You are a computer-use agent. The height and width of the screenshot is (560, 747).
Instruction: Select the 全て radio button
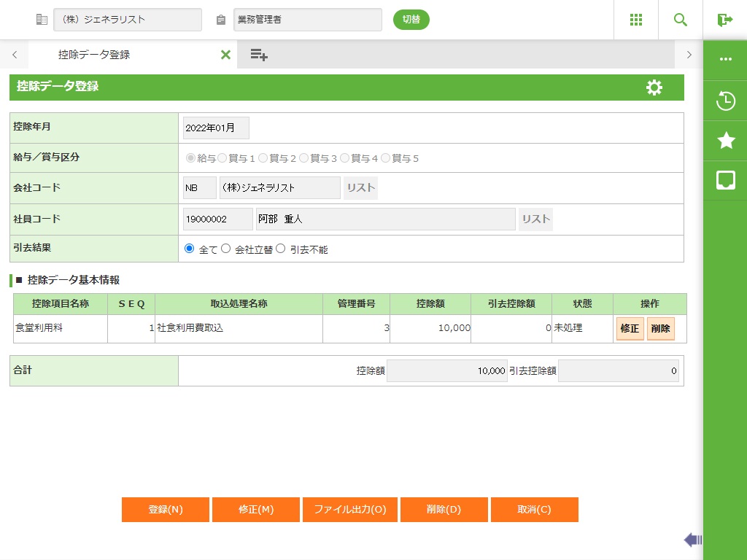coord(190,249)
